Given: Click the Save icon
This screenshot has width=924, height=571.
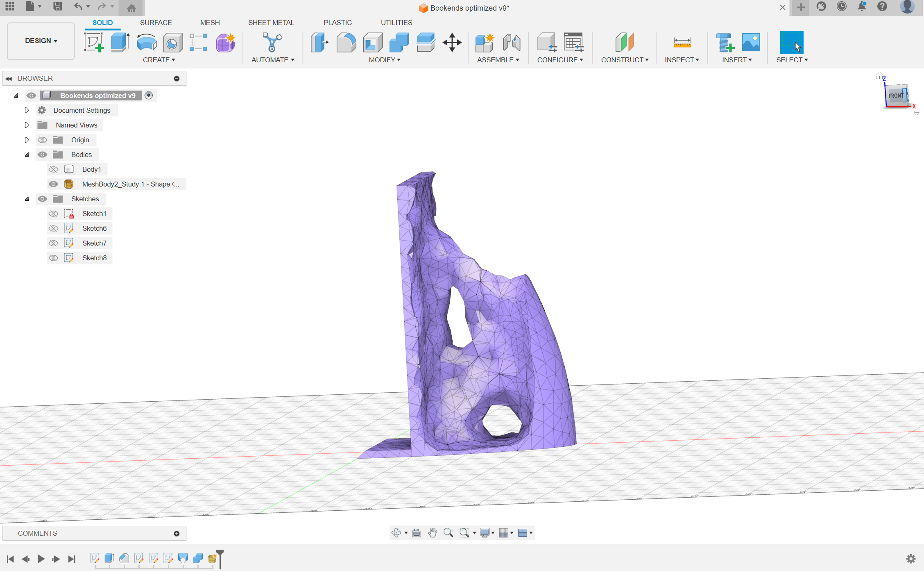Looking at the screenshot, I should click(x=58, y=6).
